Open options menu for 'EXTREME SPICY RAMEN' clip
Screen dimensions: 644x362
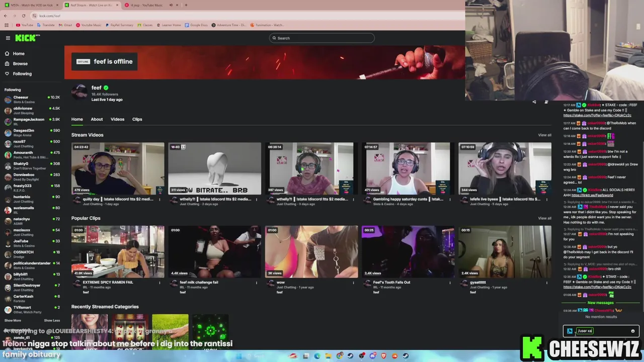159,283
